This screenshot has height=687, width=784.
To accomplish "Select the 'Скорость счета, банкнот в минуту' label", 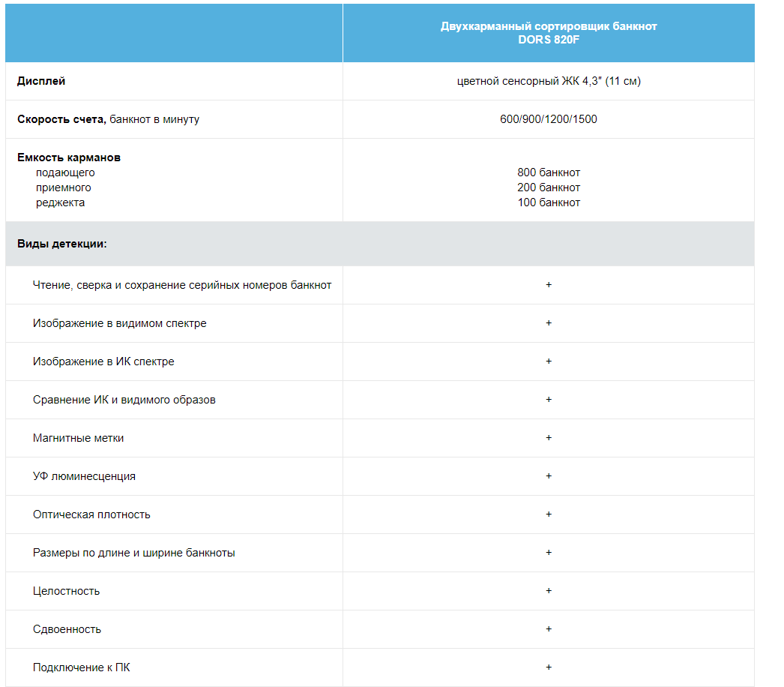I will (108, 119).
